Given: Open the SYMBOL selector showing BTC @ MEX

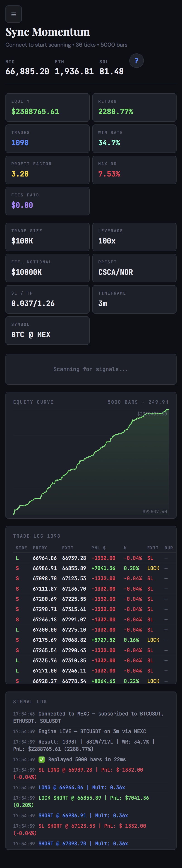Looking at the screenshot, I should click(x=47, y=331).
